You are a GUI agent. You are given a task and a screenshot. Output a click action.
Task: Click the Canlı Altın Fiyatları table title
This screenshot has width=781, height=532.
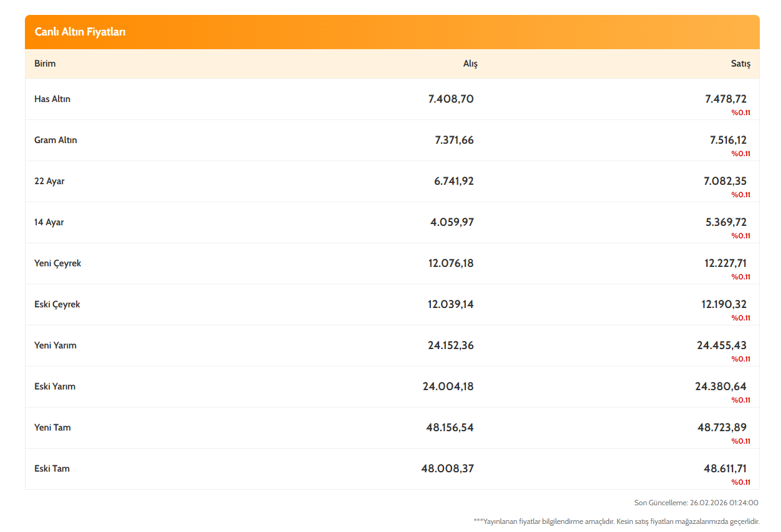pos(80,32)
